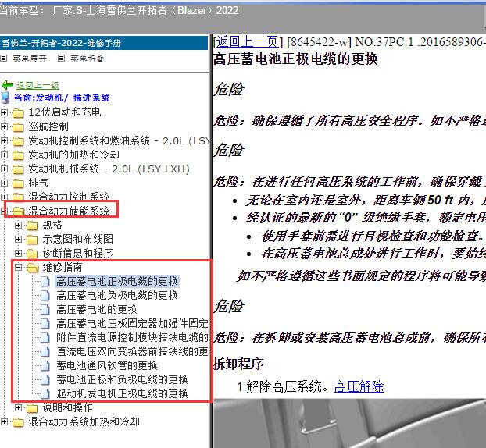Click the 返回上一级 link
The image size is (486, 448).
(38, 85)
